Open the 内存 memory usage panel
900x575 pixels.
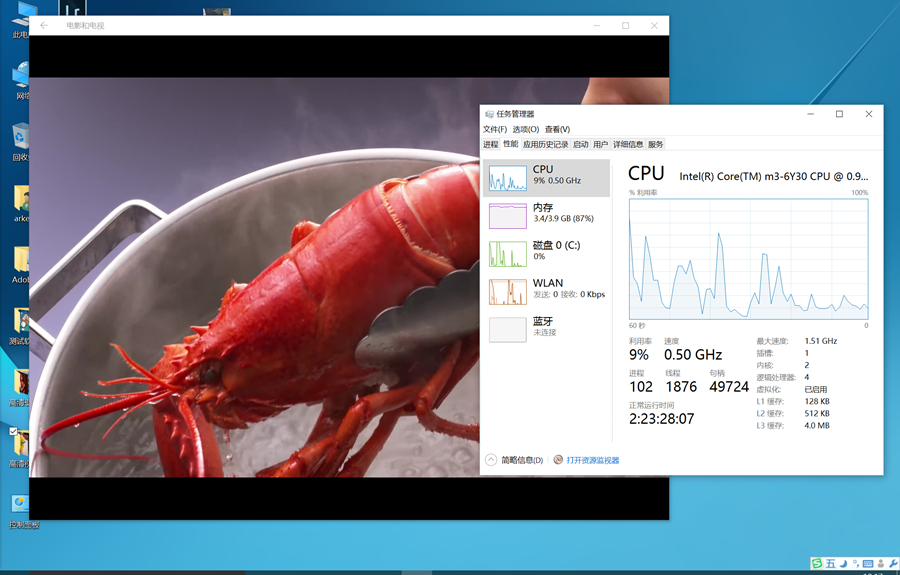[508, 215]
